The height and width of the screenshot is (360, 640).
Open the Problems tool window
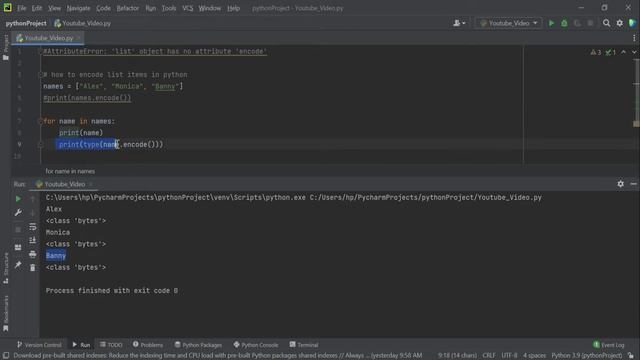(x=148, y=345)
